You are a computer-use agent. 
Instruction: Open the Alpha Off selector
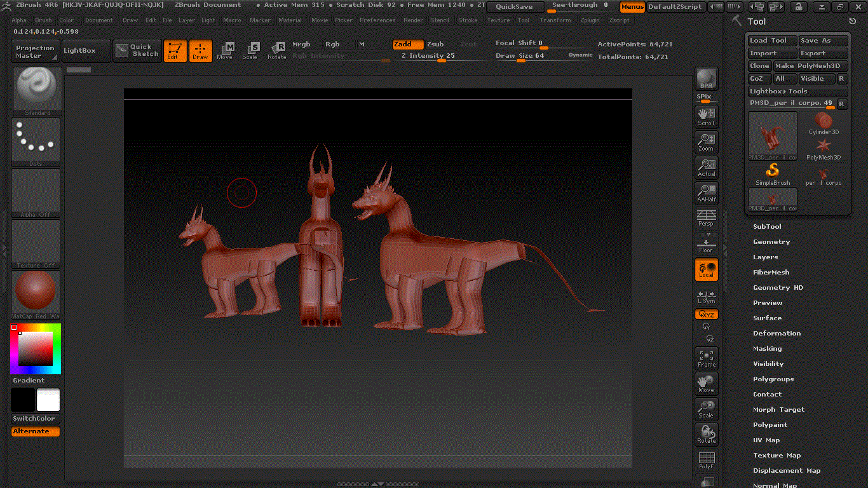point(36,193)
